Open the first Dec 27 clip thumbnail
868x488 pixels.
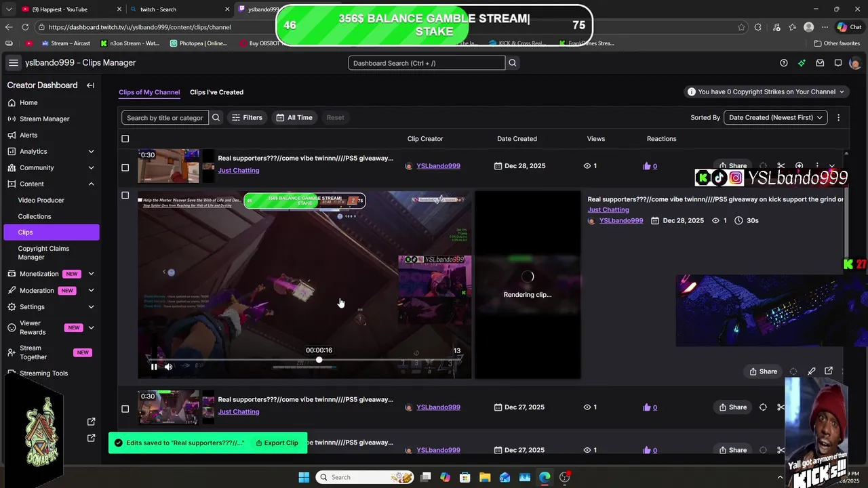[x=168, y=407]
